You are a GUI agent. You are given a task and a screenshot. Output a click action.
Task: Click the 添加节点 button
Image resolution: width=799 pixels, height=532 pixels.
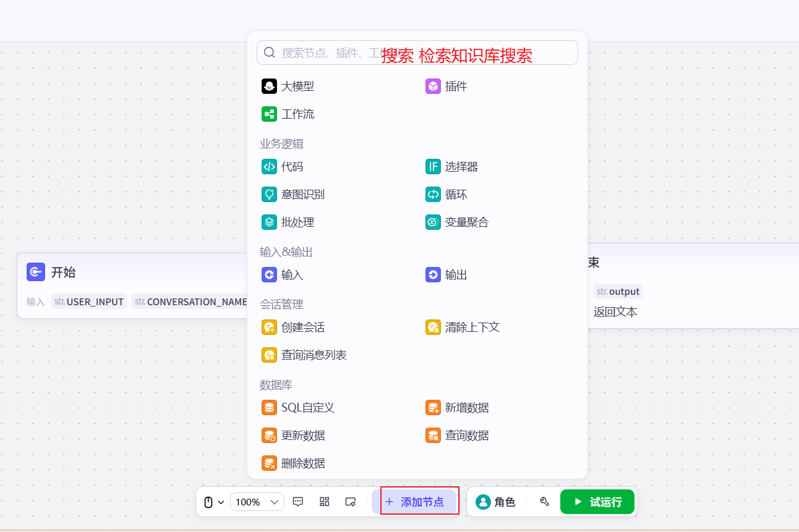point(414,502)
